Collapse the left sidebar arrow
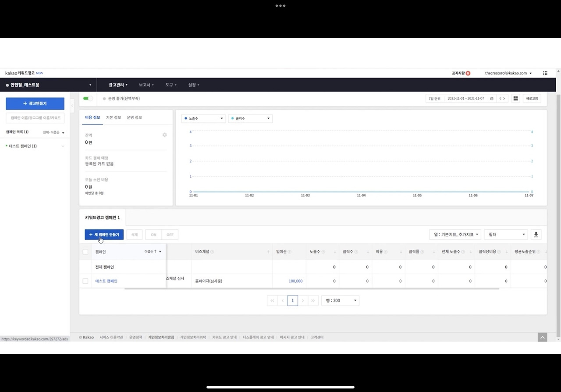 pos(72,106)
